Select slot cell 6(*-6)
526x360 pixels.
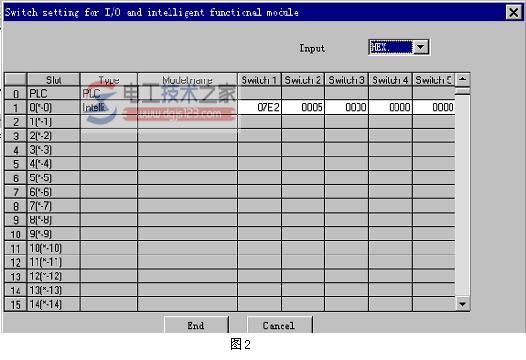pyautogui.click(x=53, y=192)
